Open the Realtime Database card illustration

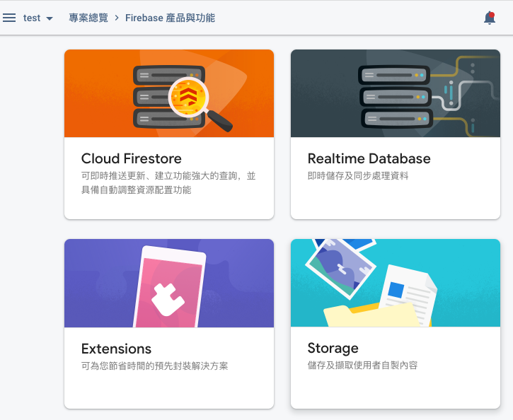[396, 93]
